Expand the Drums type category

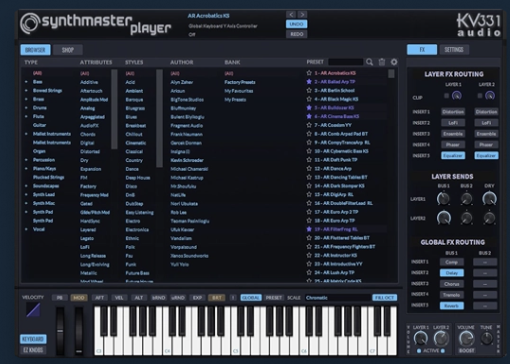pyautogui.click(x=26, y=108)
